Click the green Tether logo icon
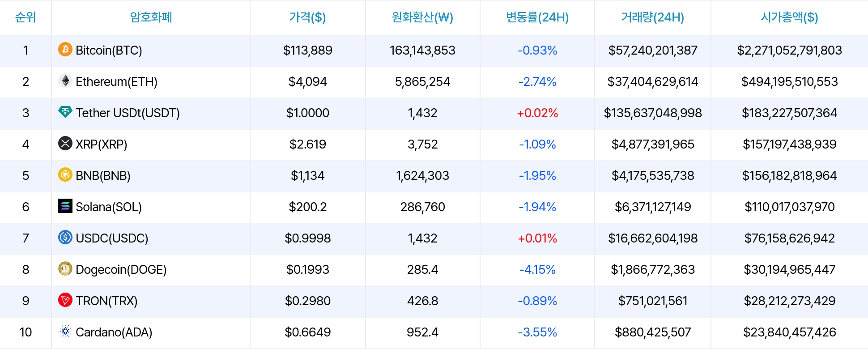This screenshot has height=349, width=868. point(65,112)
